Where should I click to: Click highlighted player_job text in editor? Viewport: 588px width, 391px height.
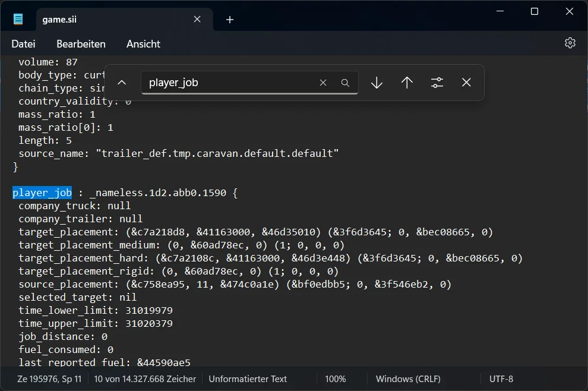pyautogui.click(x=42, y=193)
